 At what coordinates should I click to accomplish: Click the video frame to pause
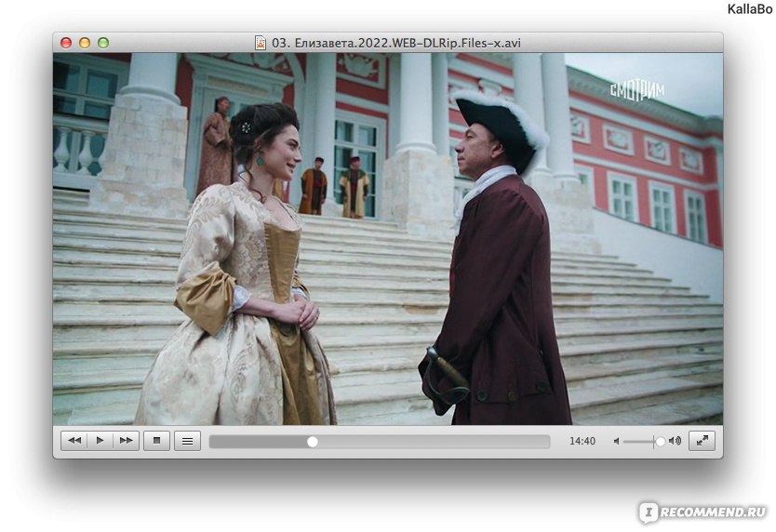pyautogui.click(x=388, y=238)
